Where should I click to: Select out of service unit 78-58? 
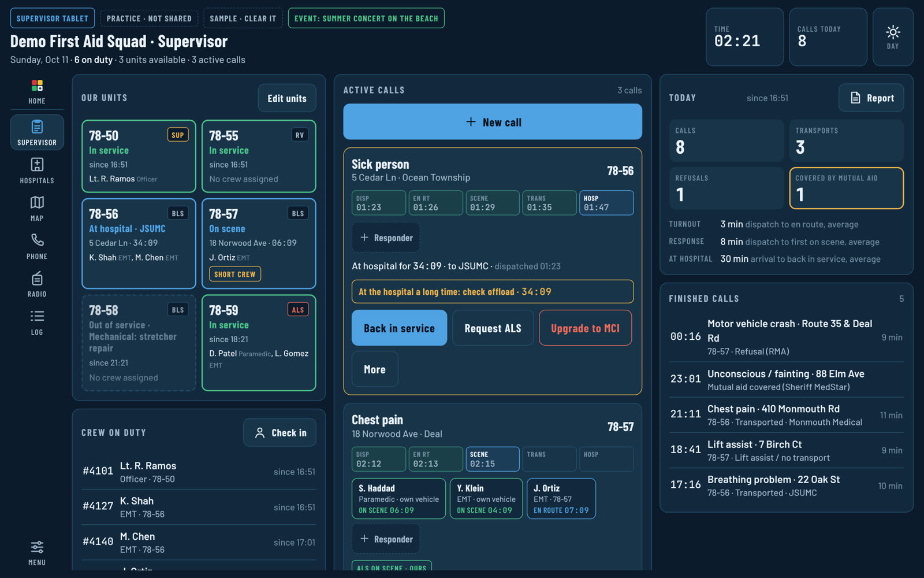(139, 343)
